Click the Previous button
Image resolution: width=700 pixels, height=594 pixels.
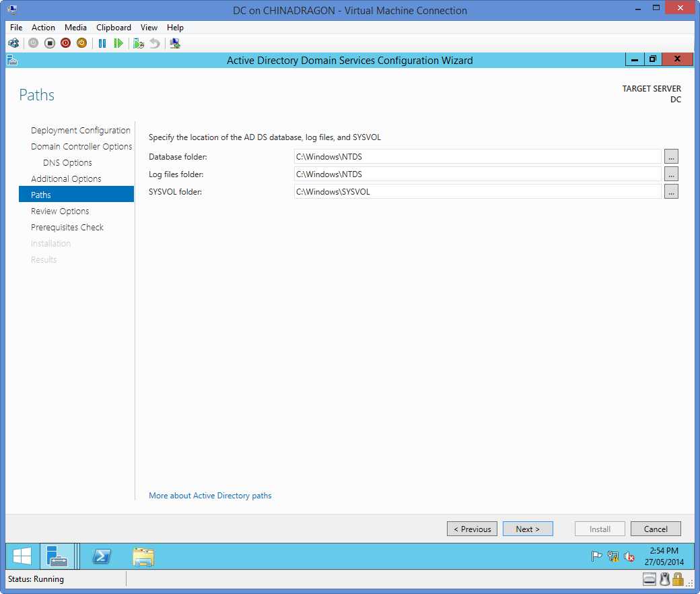(472, 529)
